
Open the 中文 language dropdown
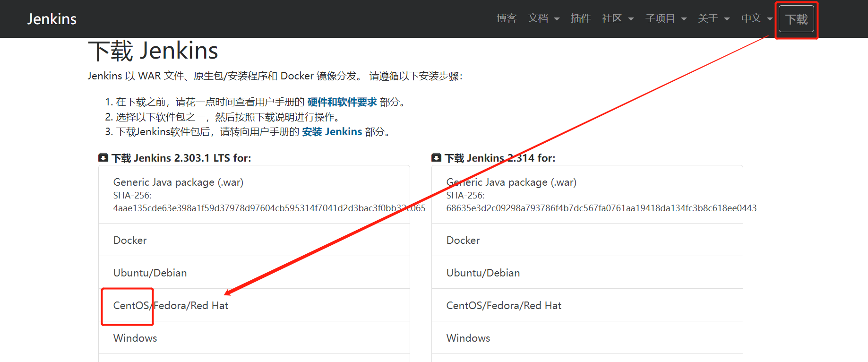coord(757,18)
